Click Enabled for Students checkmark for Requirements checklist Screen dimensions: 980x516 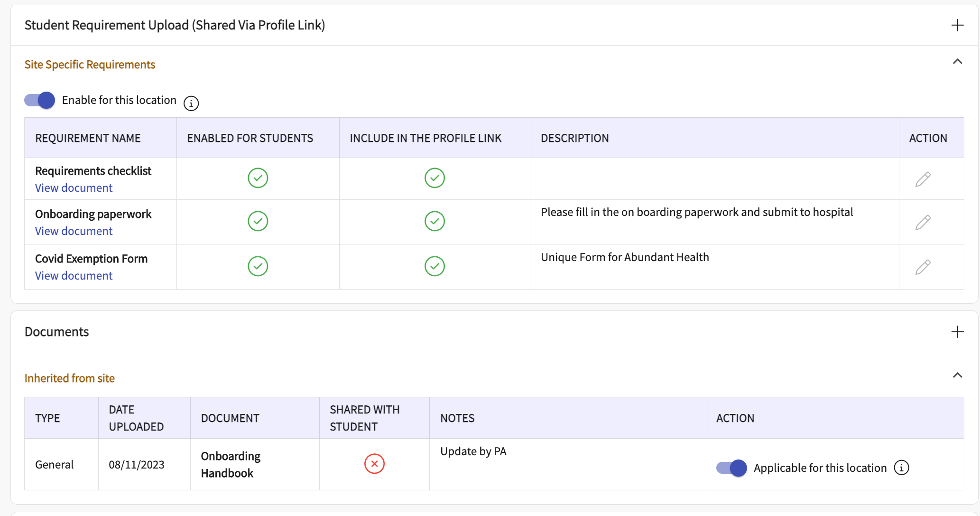(x=258, y=178)
